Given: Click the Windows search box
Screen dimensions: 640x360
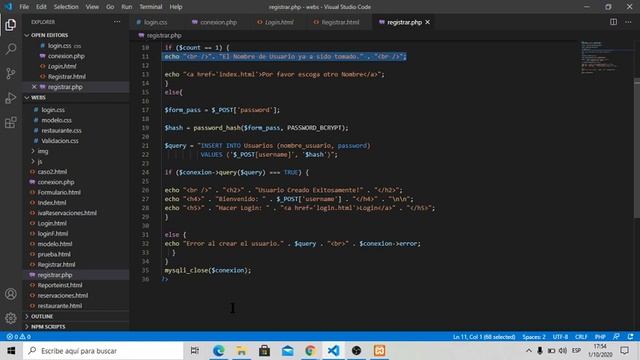Looking at the screenshot, I should click(x=104, y=351).
